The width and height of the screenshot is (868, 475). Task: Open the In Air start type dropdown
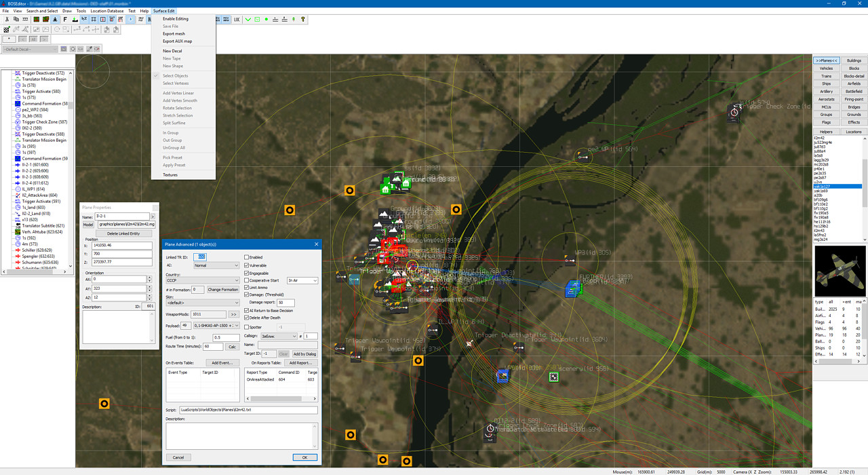click(302, 280)
